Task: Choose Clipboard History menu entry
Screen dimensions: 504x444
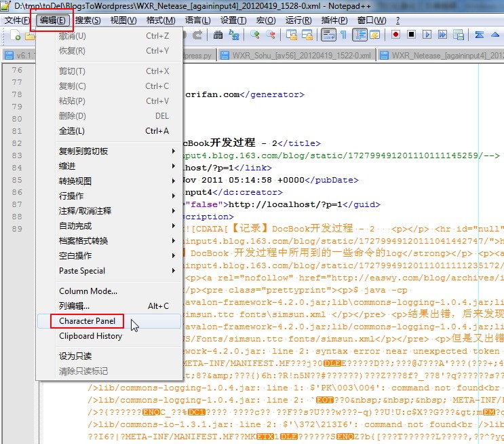Action: (90, 336)
